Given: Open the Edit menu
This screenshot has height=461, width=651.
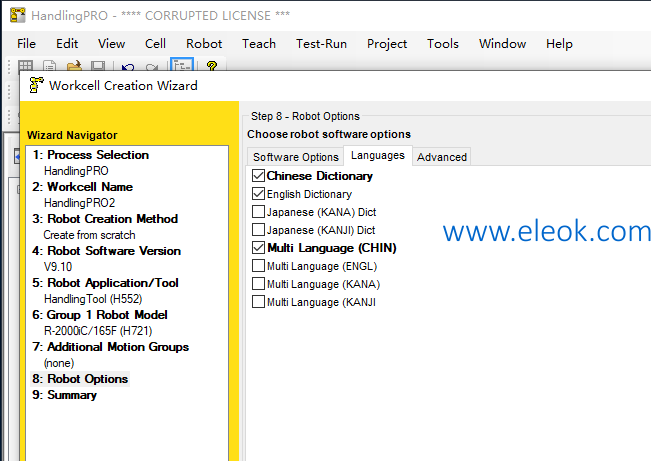Looking at the screenshot, I should pyautogui.click(x=67, y=44).
